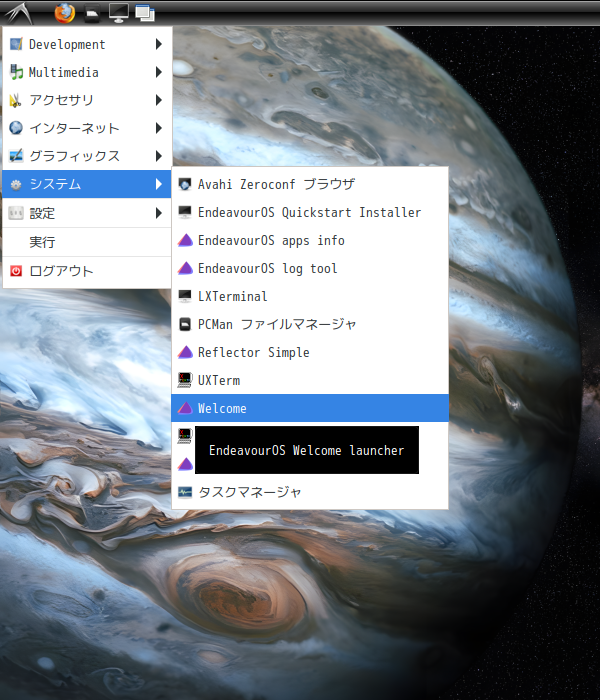Click the PCMan ファイルマネージャ drive icon
The image size is (600, 700).
[x=185, y=324]
